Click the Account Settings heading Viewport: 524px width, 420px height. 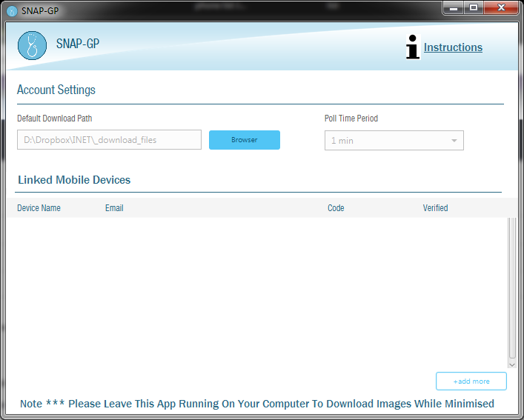(x=56, y=90)
